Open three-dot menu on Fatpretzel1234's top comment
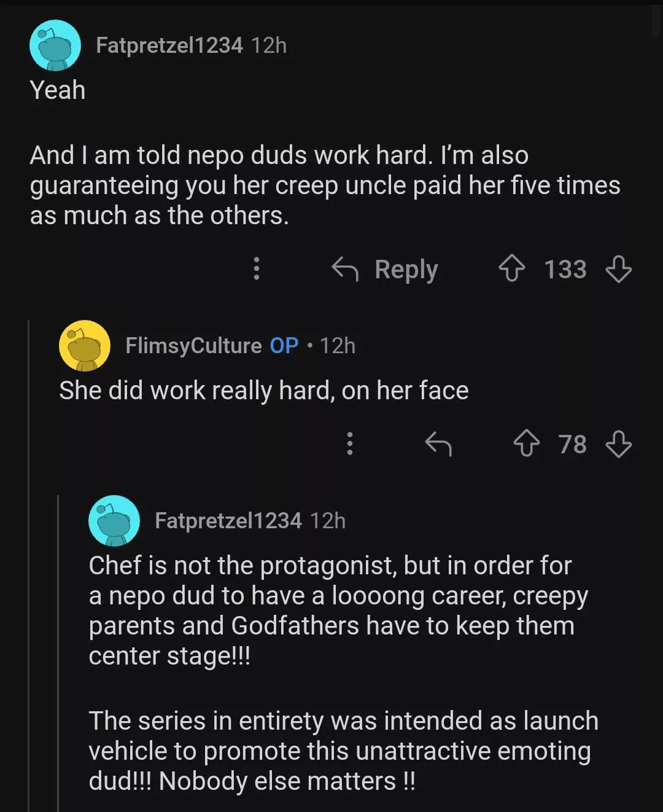Viewport: 663px width, 812px height. point(257,269)
